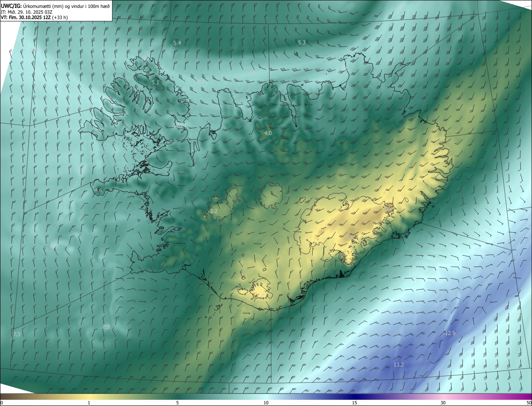Click the color scale tick label 0
Screen dimensions: 532x406
pyautogui.click(x=2, y=403)
